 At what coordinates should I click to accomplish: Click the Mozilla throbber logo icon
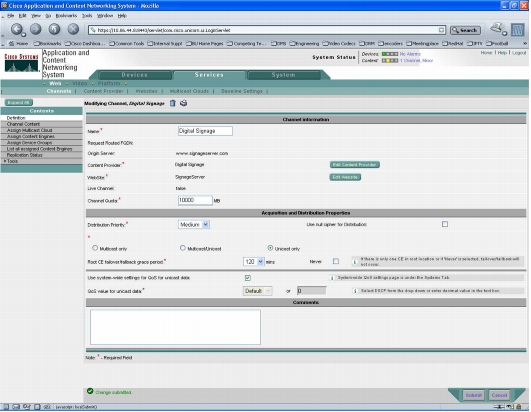(518, 30)
